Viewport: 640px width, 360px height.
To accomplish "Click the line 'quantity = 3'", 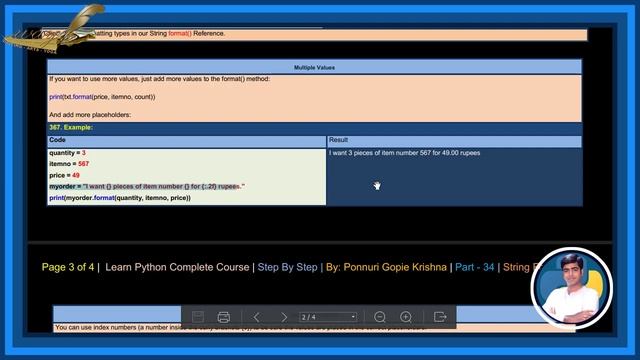I will (67, 153).
